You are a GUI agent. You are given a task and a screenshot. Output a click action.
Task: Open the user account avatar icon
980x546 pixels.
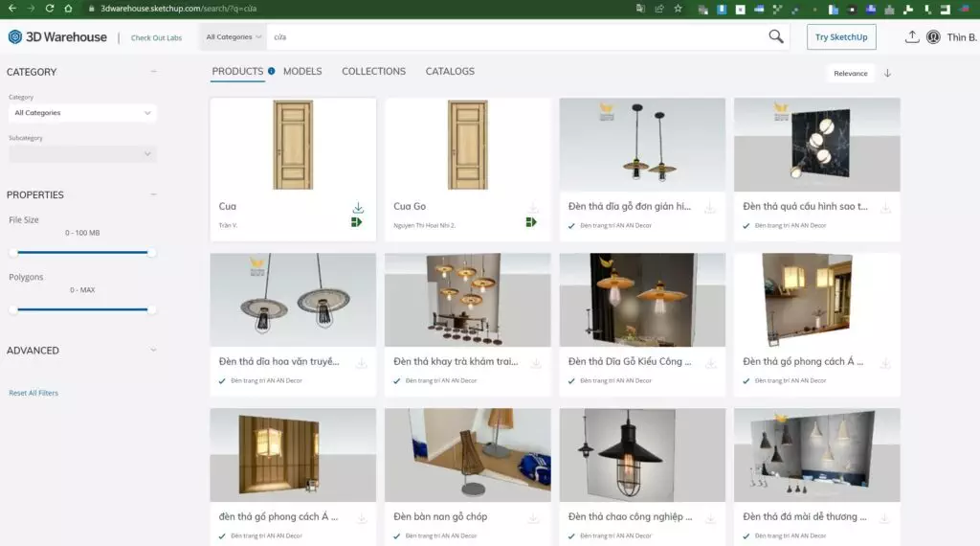(933, 37)
